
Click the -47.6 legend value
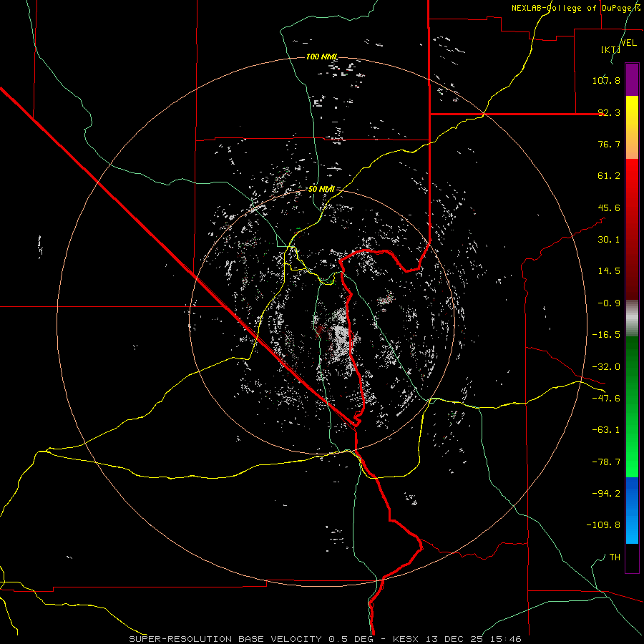tap(606, 399)
